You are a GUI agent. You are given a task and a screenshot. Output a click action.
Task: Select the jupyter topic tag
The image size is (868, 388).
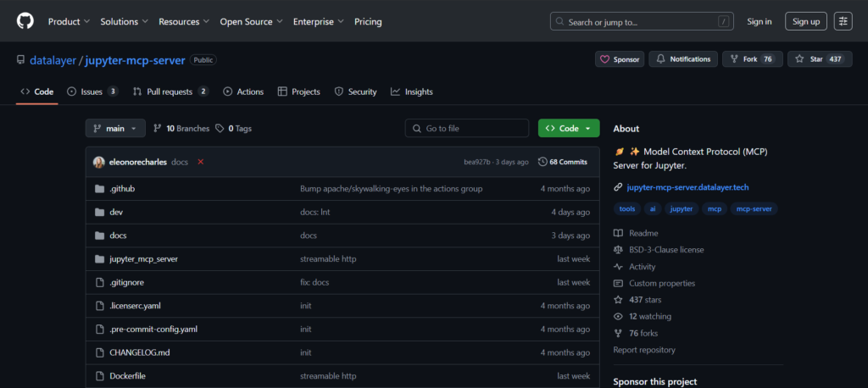[x=682, y=209]
